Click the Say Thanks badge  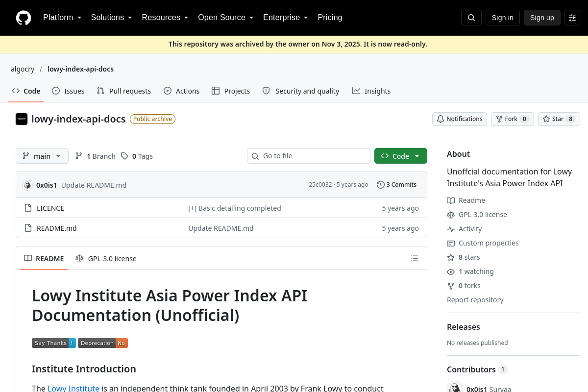(x=54, y=343)
